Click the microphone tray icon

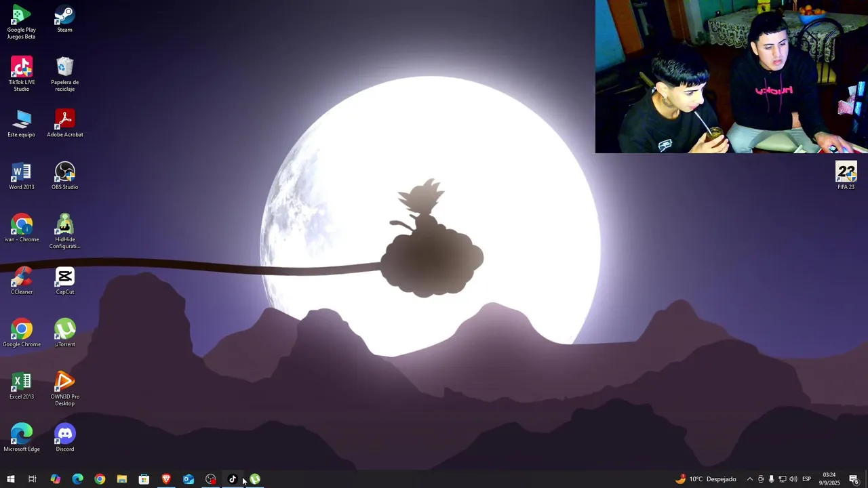point(771,479)
